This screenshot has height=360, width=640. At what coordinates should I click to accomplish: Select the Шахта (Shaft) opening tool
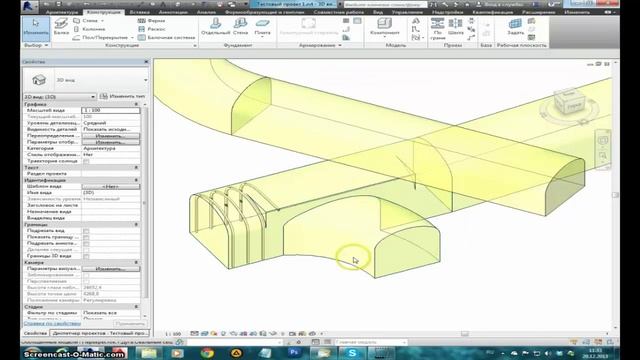pyautogui.click(x=456, y=27)
